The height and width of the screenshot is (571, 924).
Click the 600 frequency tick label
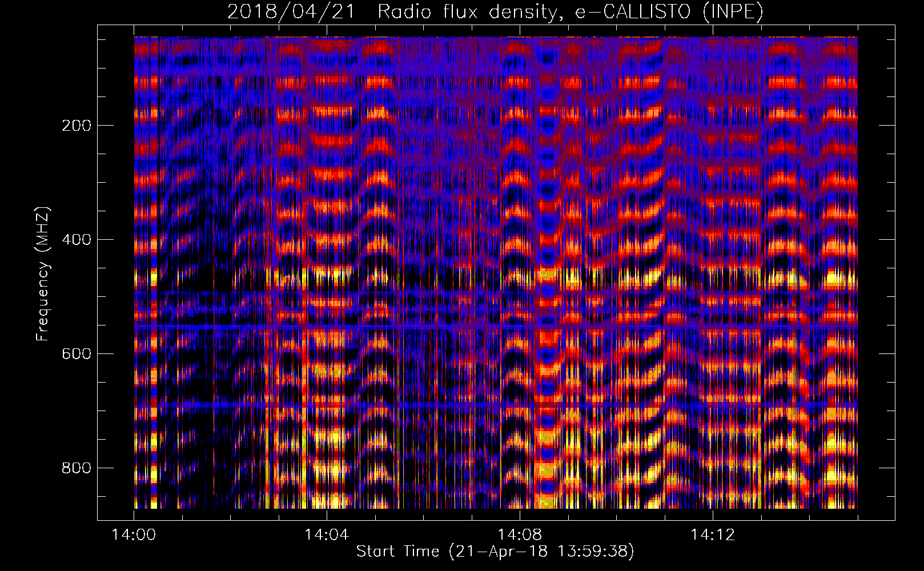76,354
